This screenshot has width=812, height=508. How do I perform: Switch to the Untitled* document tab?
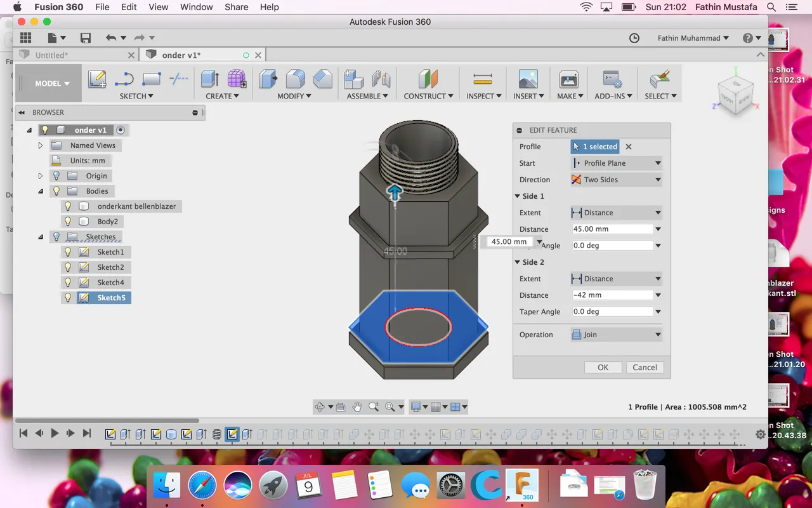pos(51,55)
